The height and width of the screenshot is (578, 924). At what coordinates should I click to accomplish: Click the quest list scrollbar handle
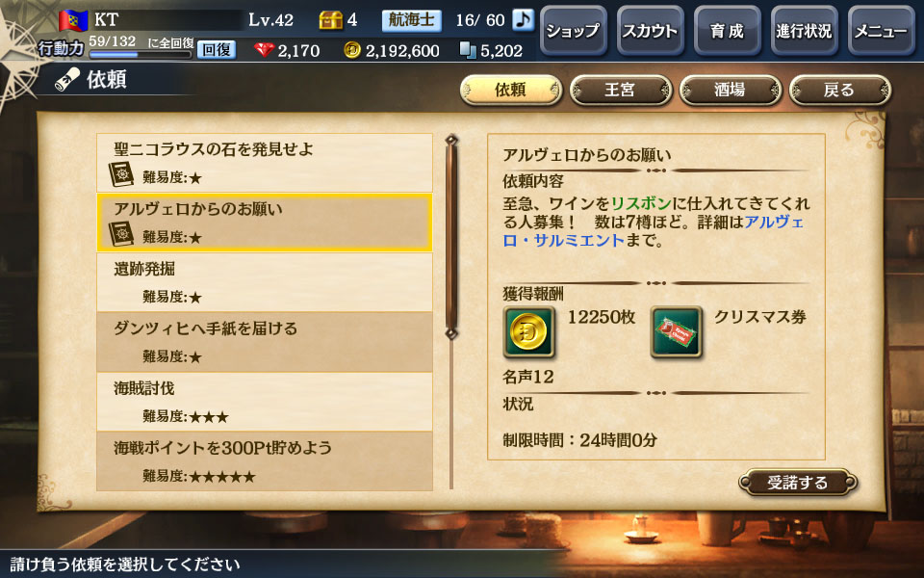click(x=451, y=237)
